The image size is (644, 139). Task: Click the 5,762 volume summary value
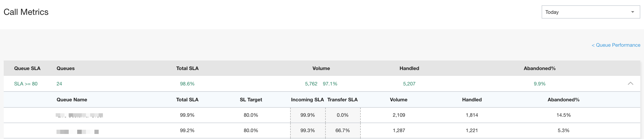pyautogui.click(x=311, y=84)
